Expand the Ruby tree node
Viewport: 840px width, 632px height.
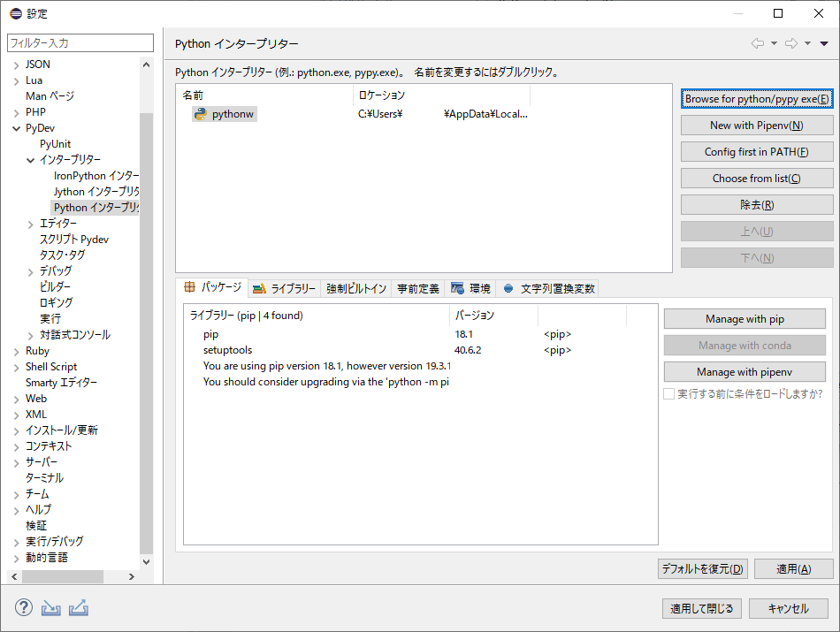pos(17,352)
